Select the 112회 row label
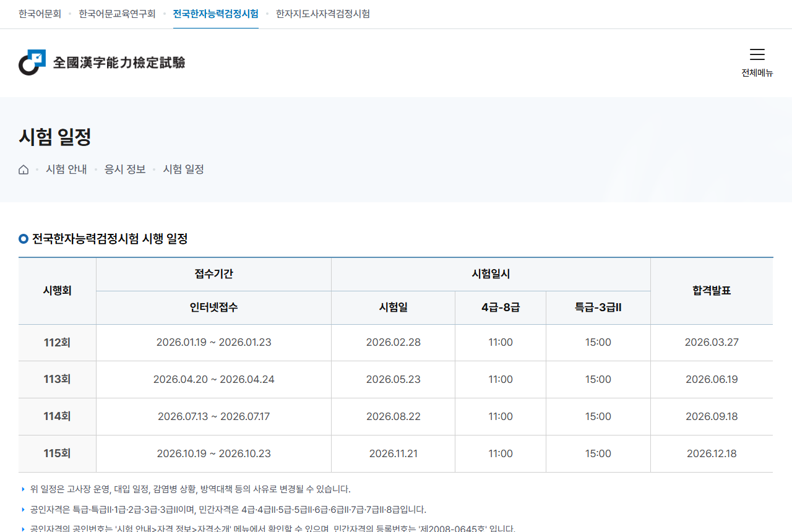This screenshot has height=532, width=792. click(57, 343)
